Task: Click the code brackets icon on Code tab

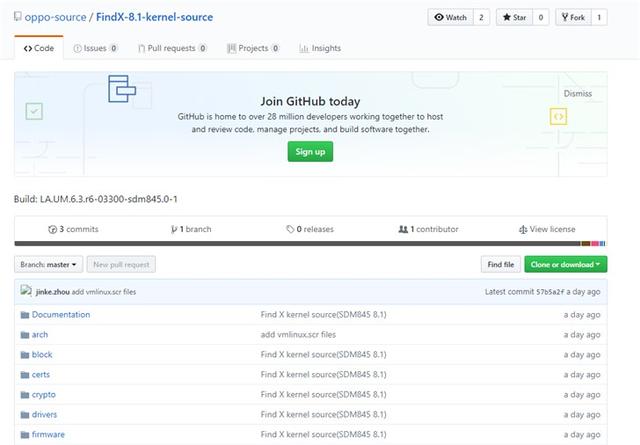Action: (28, 49)
